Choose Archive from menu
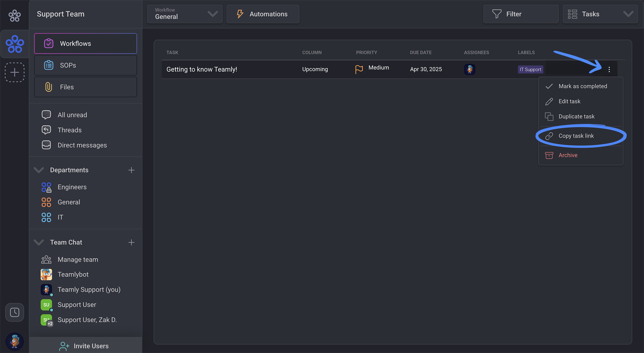This screenshot has width=644, height=353. click(x=581, y=155)
